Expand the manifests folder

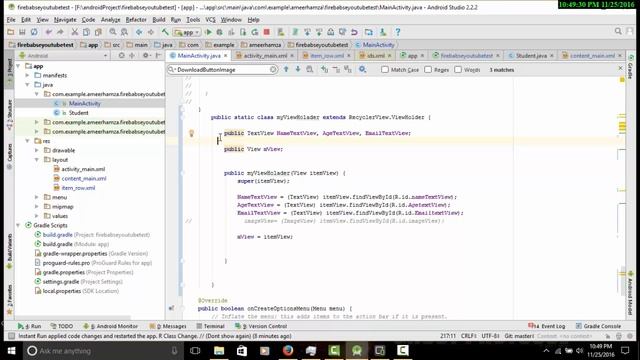(27, 75)
